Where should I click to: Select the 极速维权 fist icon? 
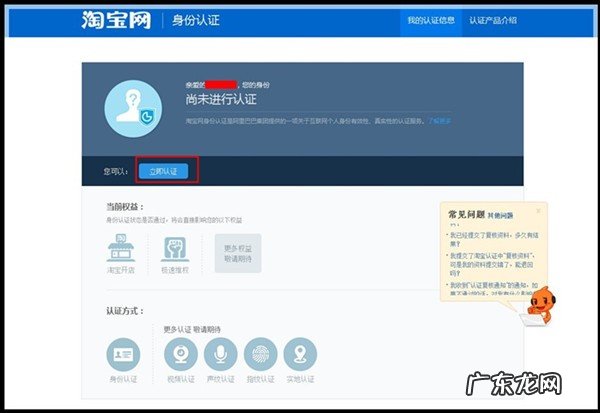point(175,249)
